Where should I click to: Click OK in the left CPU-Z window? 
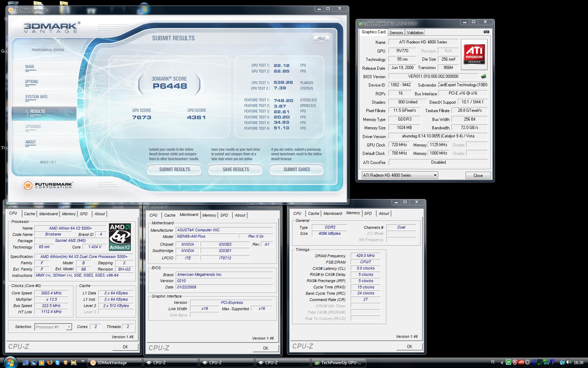click(x=125, y=347)
